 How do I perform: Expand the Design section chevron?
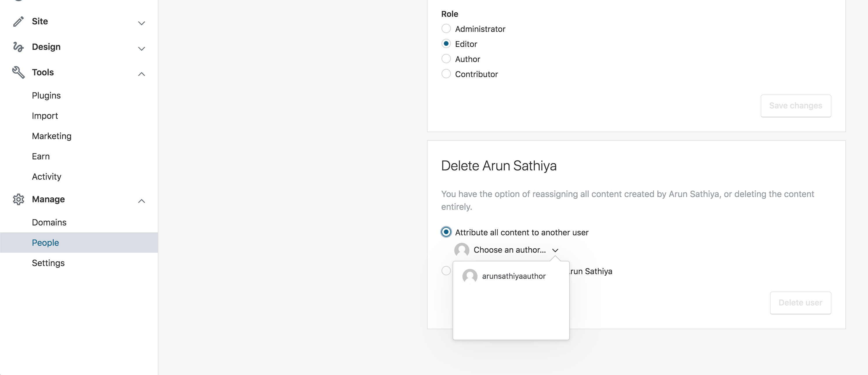point(142,49)
